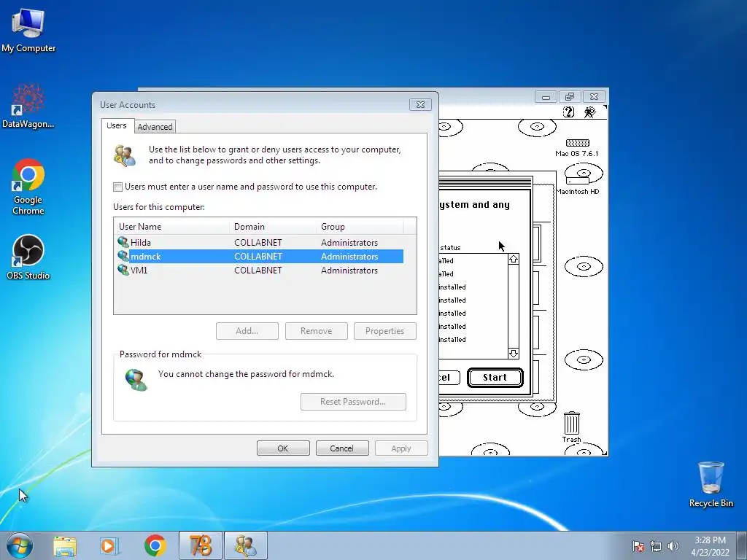This screenshot has width=747, height=560.
Task: Click Start in the Mac installer
Action: pos(495,377)
